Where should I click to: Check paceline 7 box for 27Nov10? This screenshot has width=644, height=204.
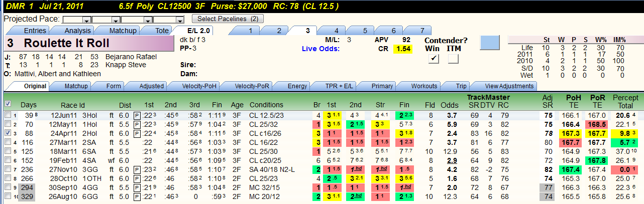(7, 169)
